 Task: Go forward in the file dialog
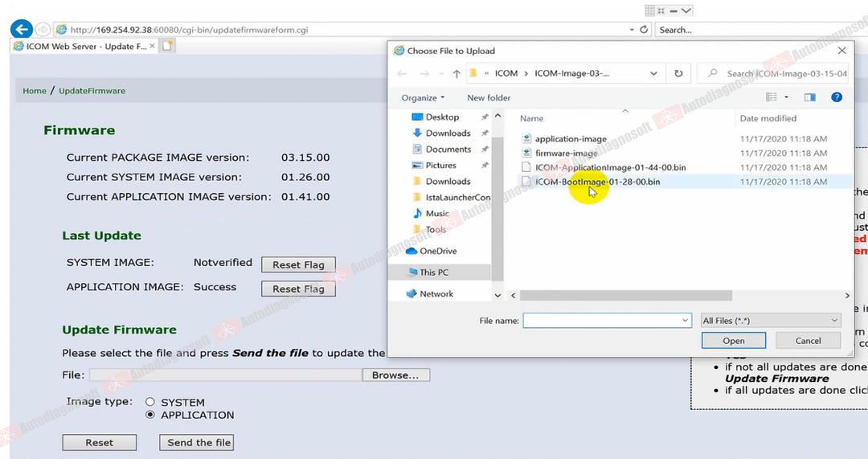tap(424, 74)
